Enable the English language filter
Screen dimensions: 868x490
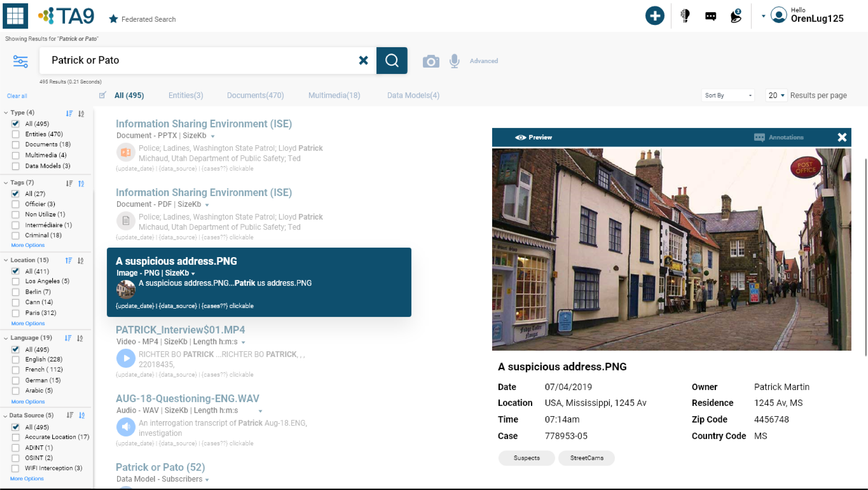tap(16, 359)
